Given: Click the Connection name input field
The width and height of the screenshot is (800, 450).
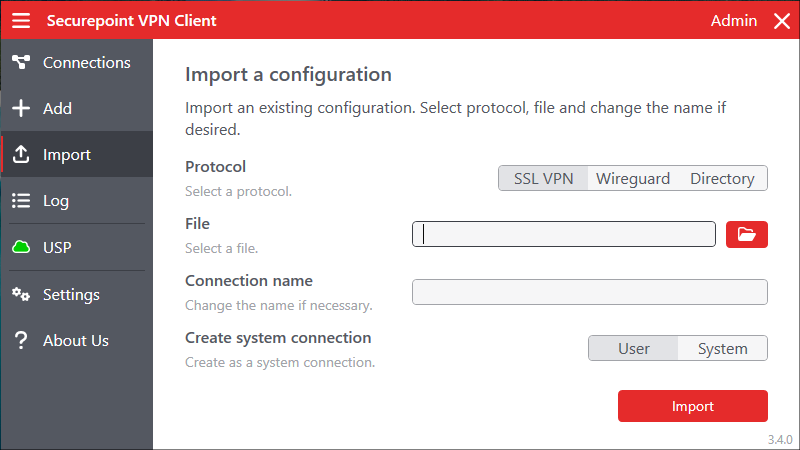Looking at the screenshot, I should point(590,292).
